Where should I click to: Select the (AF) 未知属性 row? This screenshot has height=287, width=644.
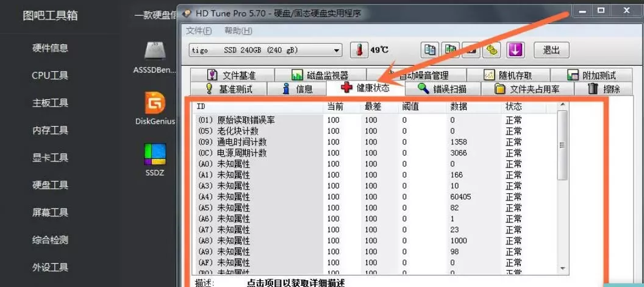tap(376, 263)
